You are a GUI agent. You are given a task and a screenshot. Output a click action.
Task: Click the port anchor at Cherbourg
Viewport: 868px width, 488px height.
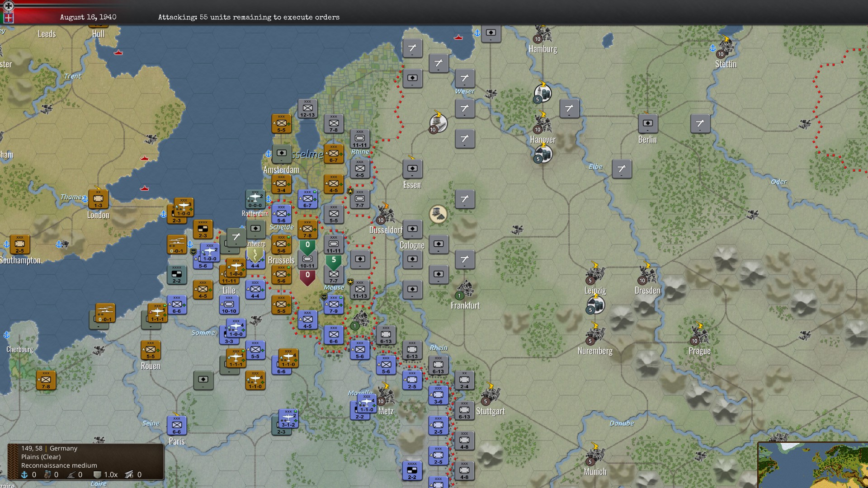pyautogui.click(x=6, y=335)
